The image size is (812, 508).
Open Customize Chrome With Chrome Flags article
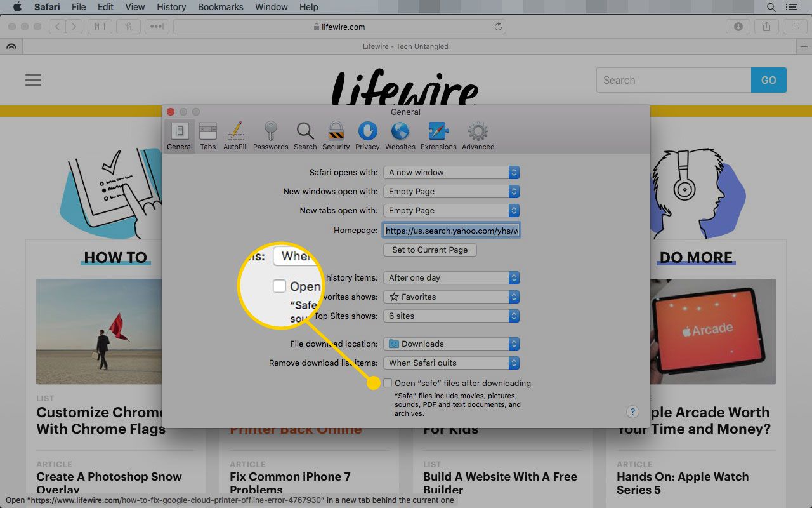[x=100, y=420]
